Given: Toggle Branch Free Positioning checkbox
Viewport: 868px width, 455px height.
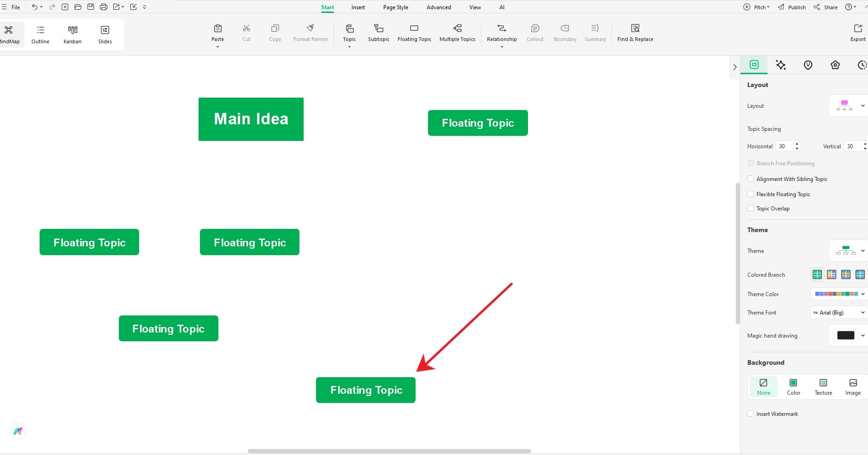Looking at the screenshot, I should pyautogui.click(x=751, y=163).
